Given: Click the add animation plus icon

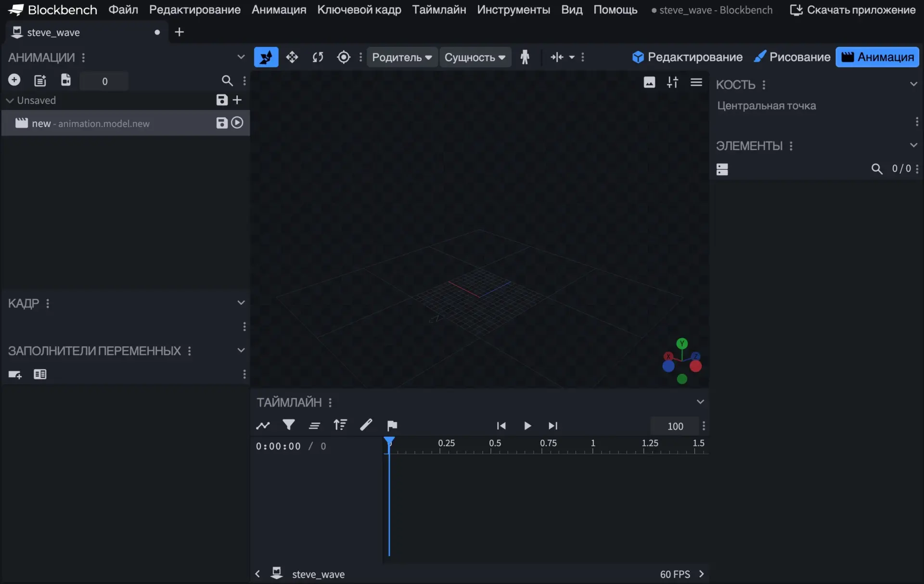Looking at the screenshot, I should coord(14,80).
